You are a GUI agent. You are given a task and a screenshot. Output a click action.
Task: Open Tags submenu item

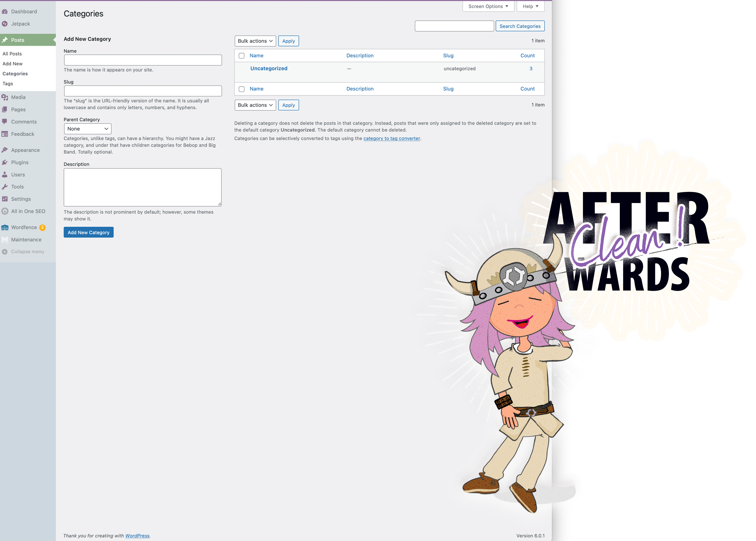[x=8, y=84]
